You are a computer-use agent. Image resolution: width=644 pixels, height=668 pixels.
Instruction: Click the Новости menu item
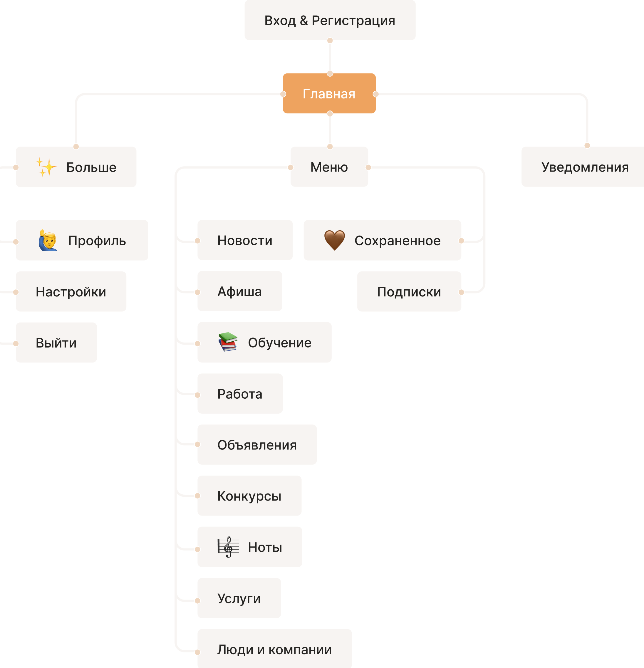(x=245, y=240)
